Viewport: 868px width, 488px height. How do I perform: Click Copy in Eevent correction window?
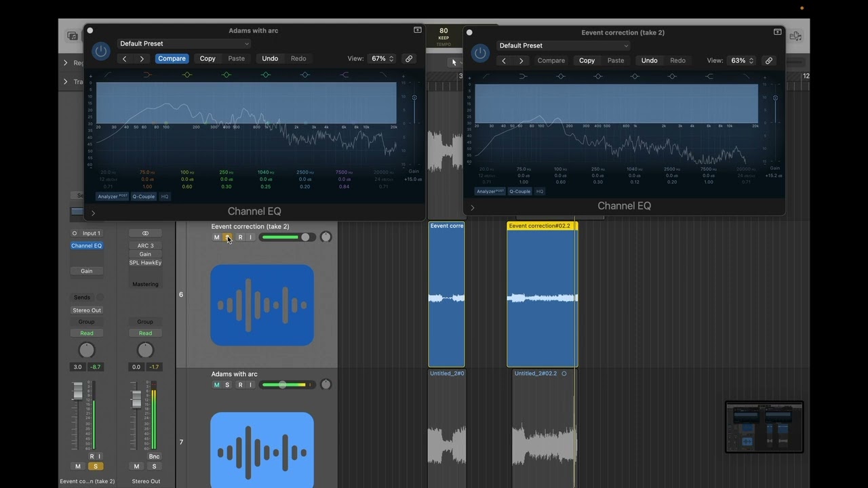pos(587,60)
